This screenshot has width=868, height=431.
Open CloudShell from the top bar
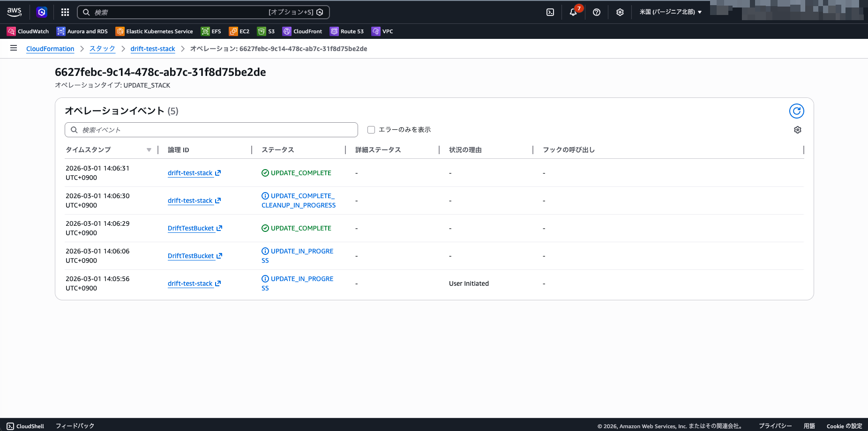pyautogui.click(x=550, y=12)
